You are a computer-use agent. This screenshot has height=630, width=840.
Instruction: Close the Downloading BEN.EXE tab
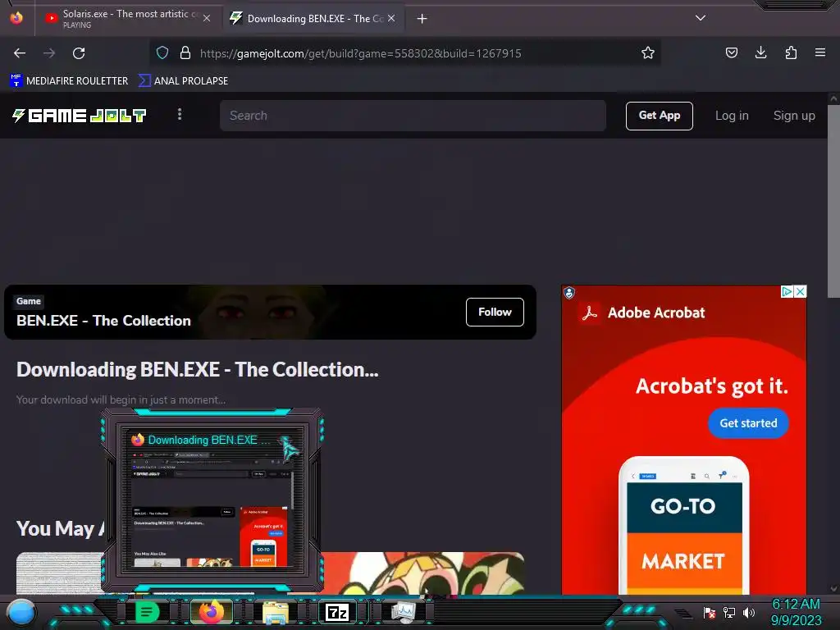coord(391,18)
